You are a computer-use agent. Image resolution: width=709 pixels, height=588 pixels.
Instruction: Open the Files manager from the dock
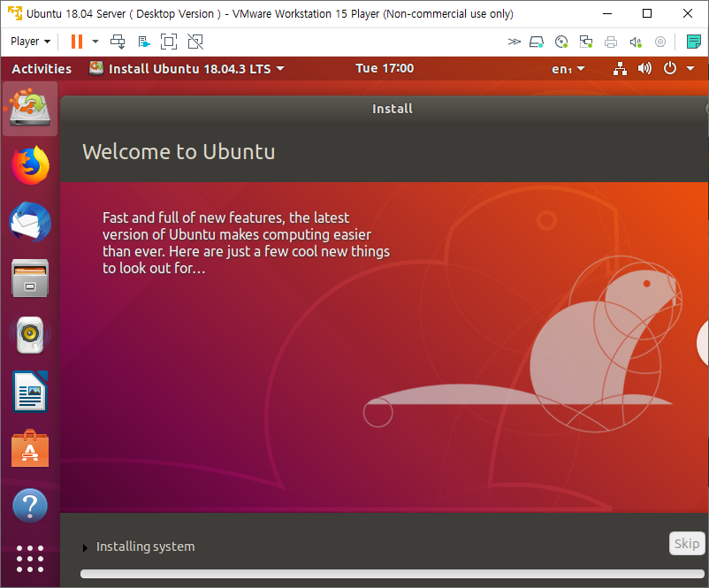pyautogui.click(x=30, y=279)
